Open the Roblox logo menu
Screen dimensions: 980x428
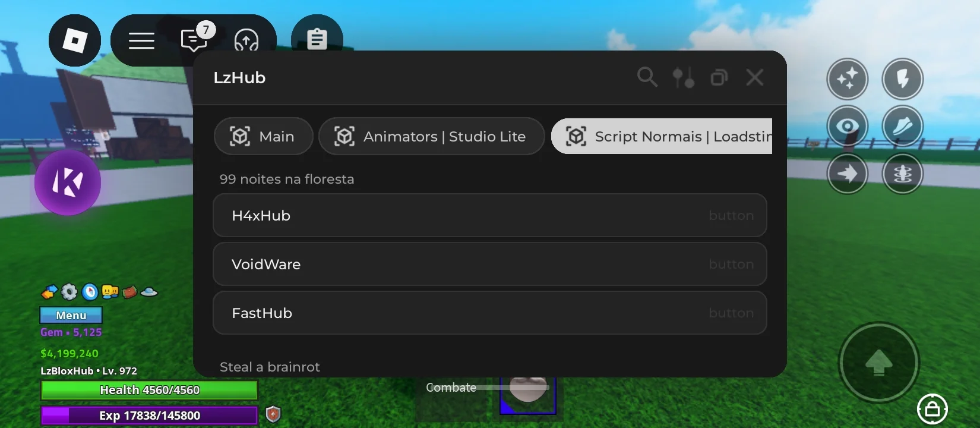[75, 40]
